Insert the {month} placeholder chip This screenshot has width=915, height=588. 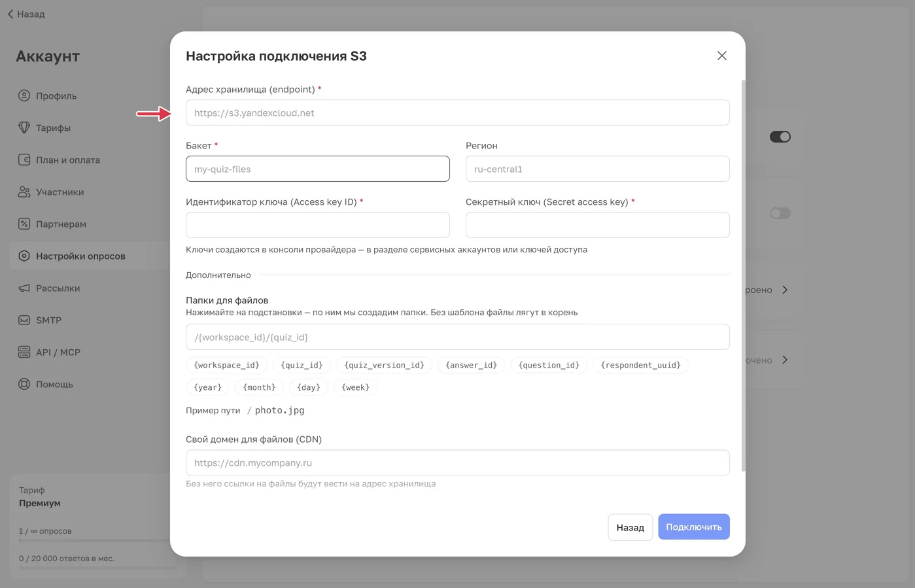coord(259,387)
